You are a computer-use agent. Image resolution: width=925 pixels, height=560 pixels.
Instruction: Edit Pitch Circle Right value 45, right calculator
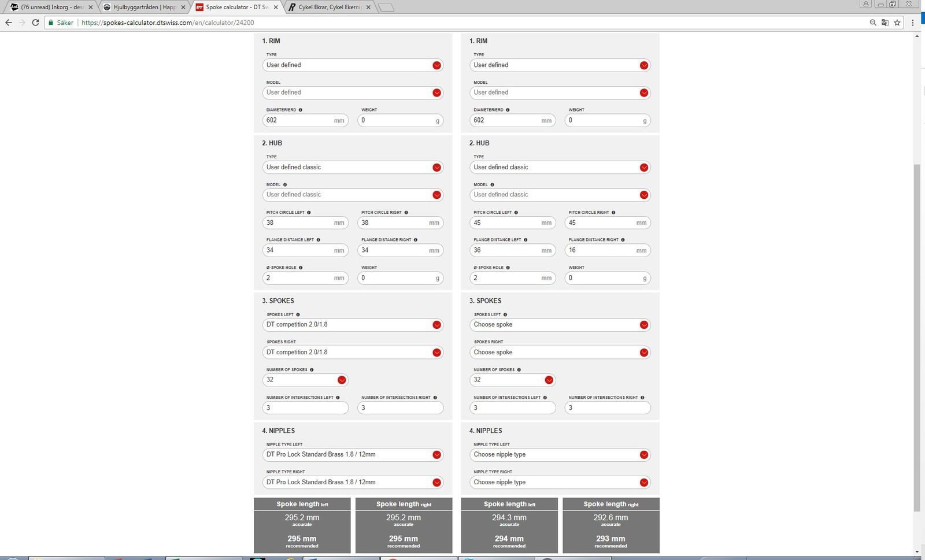pos(608,222)
